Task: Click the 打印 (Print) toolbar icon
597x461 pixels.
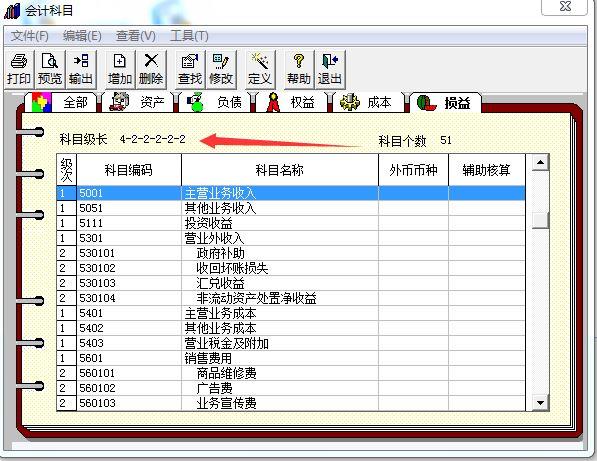Action: [x=19, y=69]
